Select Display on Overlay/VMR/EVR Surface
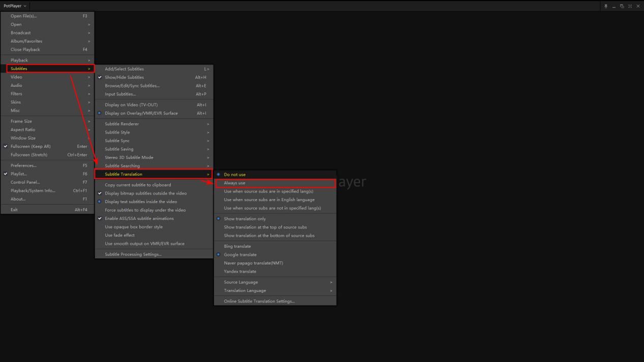This screenshot has height=362, width=644. click(154, 113)
